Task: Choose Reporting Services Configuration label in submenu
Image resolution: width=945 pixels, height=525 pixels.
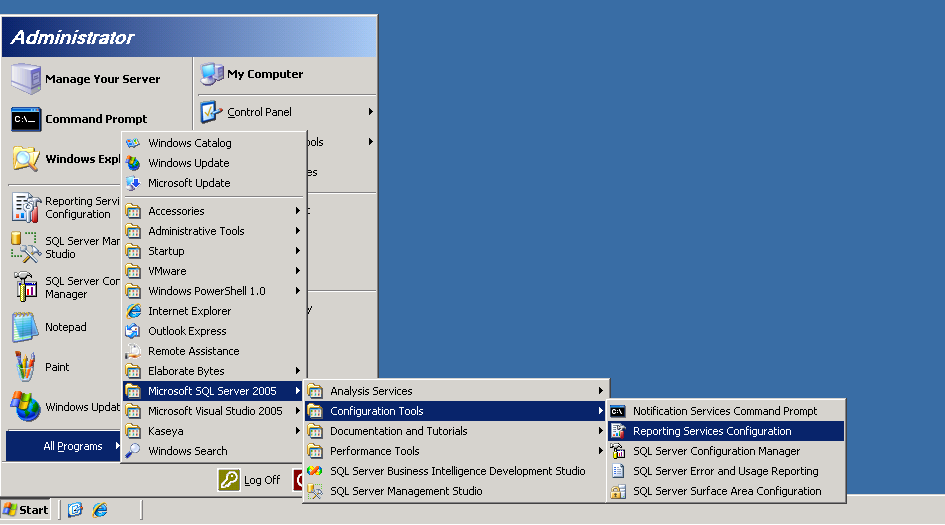Action: click(x=712, y=431)
